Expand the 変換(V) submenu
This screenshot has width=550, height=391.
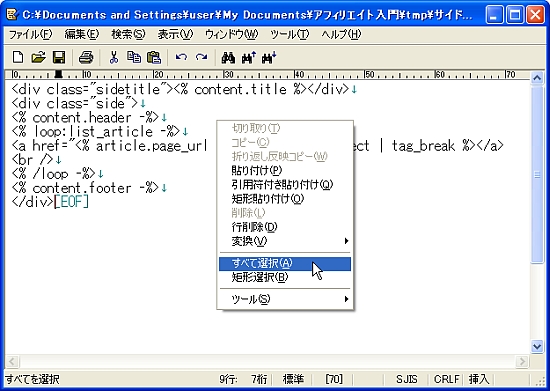[x=285, y=241]
